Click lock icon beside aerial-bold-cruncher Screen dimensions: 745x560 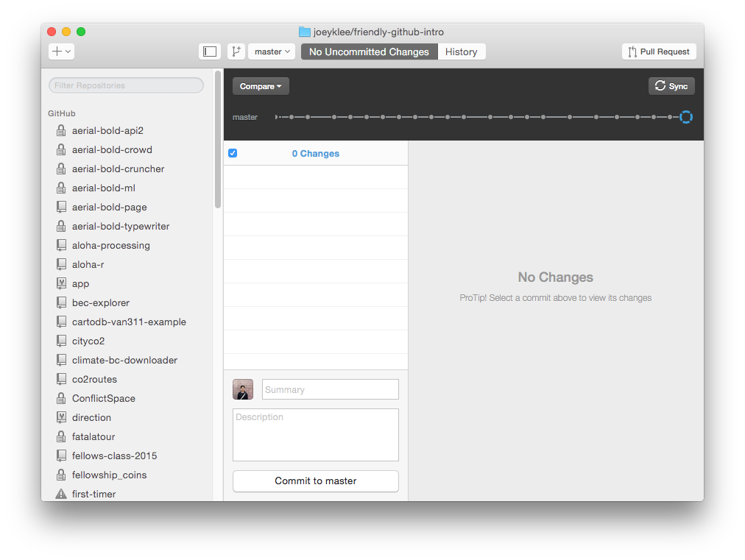point(61,169)
